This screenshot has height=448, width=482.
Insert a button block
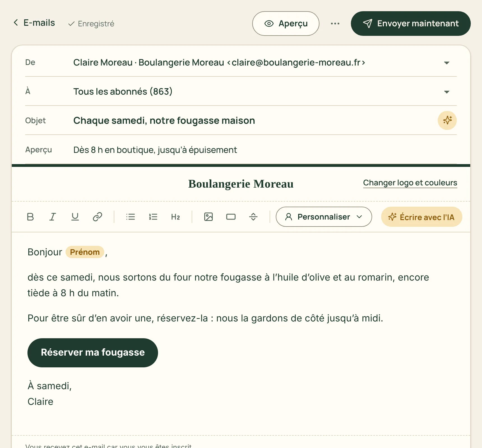(231, 217)
